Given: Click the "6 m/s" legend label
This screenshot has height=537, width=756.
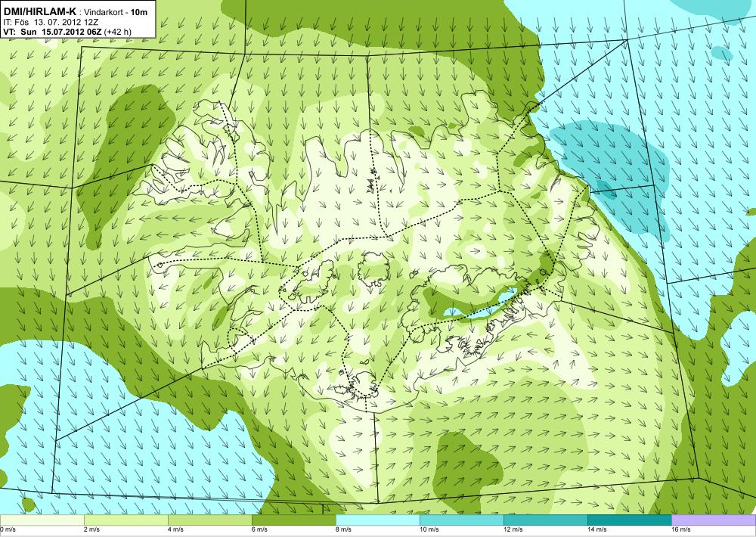Looking at the screenshot, I should [x=260, y=529].
